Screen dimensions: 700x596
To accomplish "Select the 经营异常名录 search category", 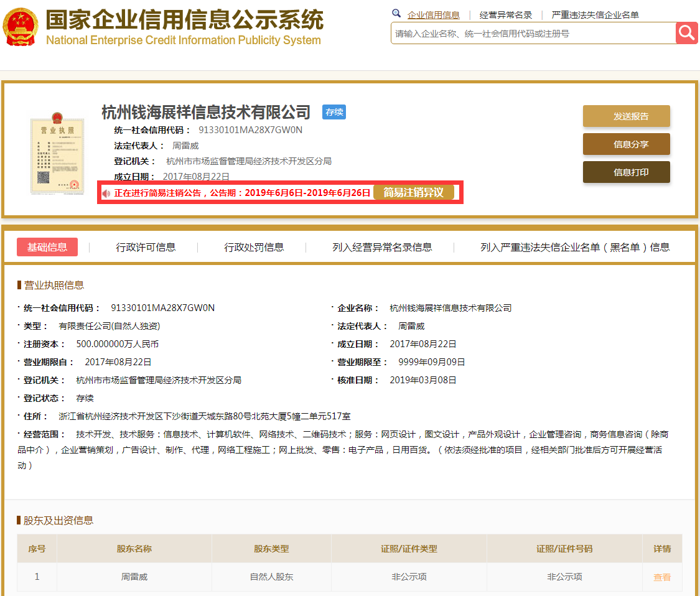I will pos(506,15).
